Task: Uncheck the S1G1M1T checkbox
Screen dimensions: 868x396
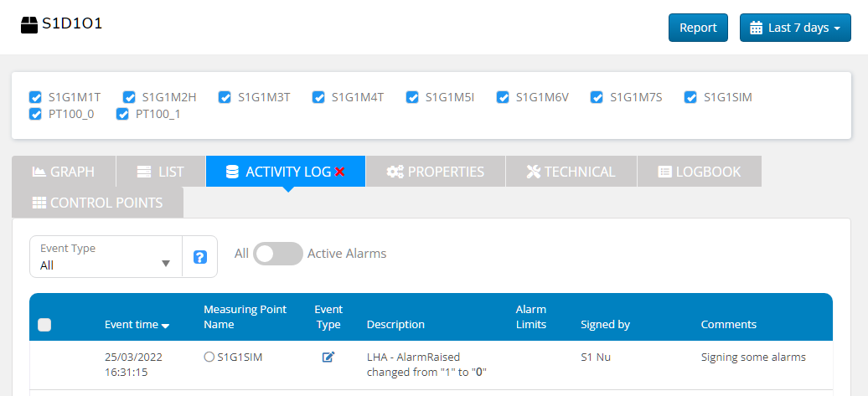Action: point(35,97)
